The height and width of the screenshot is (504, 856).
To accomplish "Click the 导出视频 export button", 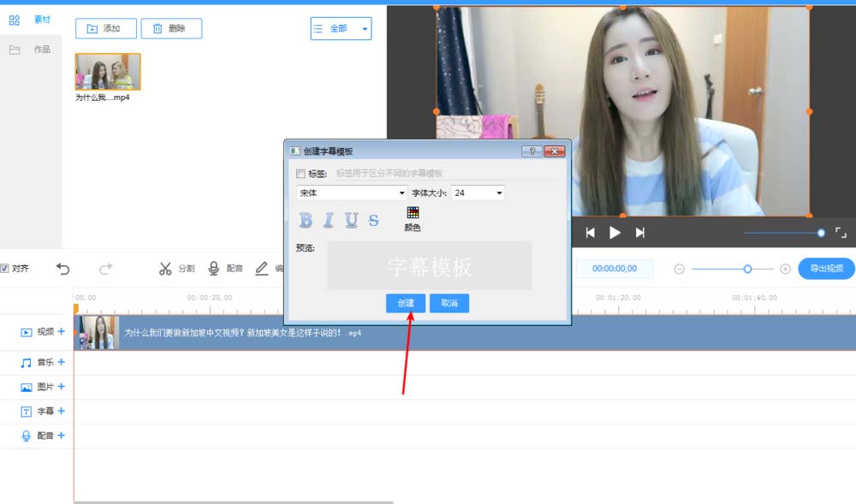I will point(825,268).
